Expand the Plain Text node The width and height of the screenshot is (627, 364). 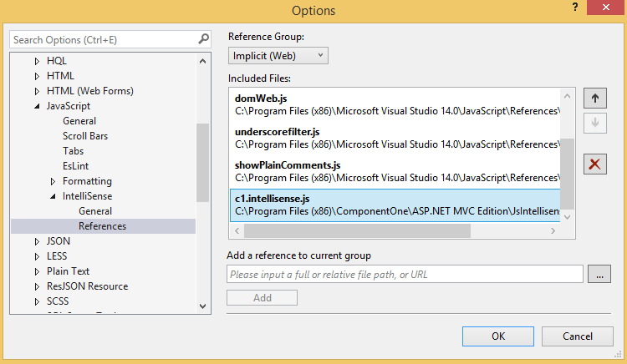(37, 271)
